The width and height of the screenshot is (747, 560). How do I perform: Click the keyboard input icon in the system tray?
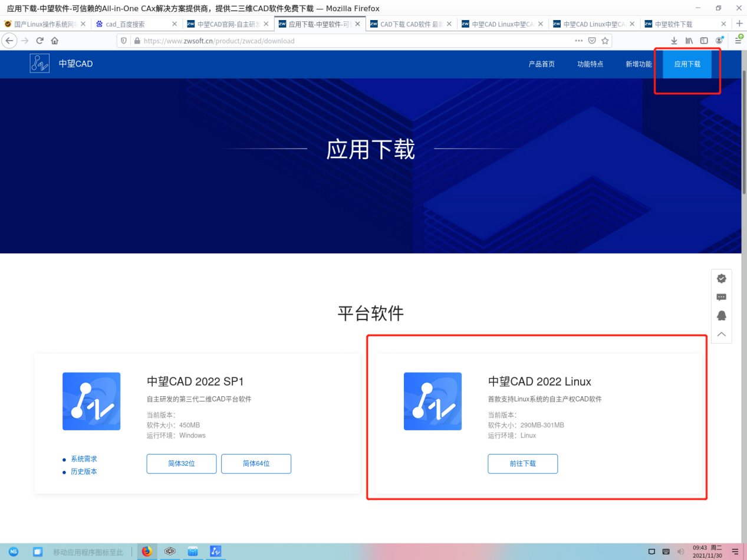[x=666, y=552]
